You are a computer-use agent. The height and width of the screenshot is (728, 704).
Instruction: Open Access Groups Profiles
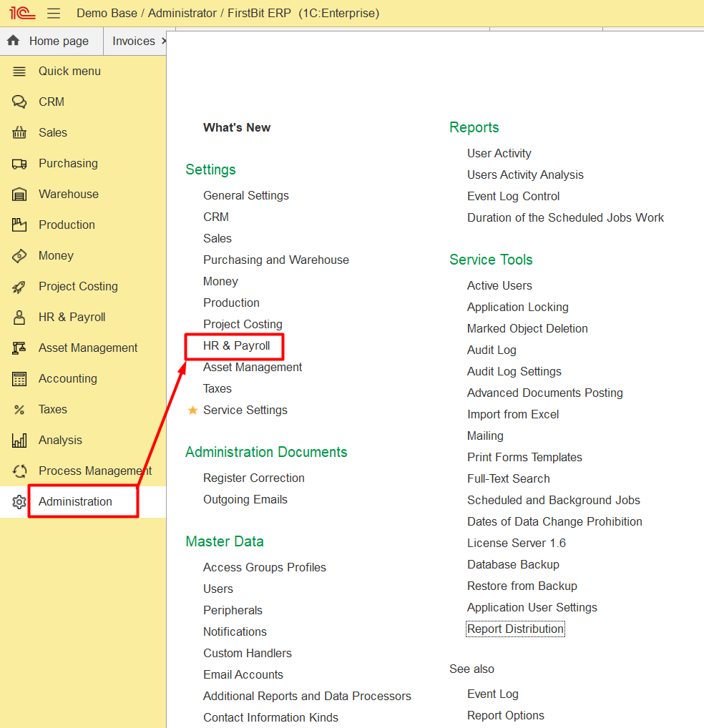click(x=265, y=567)
